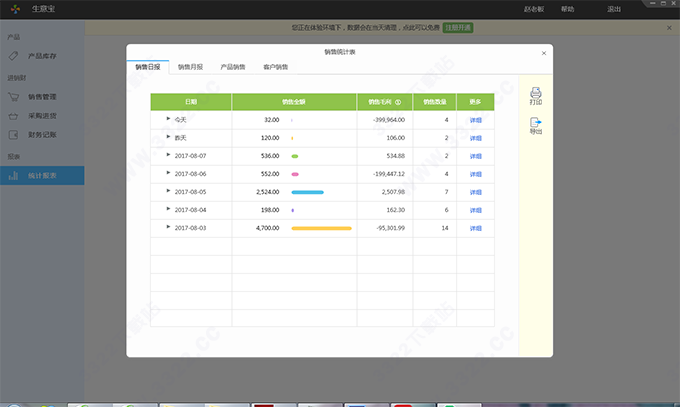Select the 162.30 gross profit cell

(x=396, y=210)
